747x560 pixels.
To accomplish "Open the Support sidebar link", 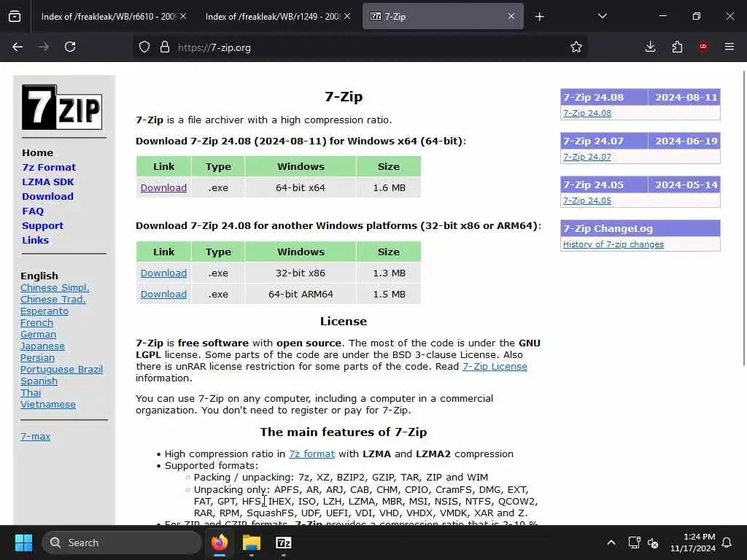I will click(42, 226).
